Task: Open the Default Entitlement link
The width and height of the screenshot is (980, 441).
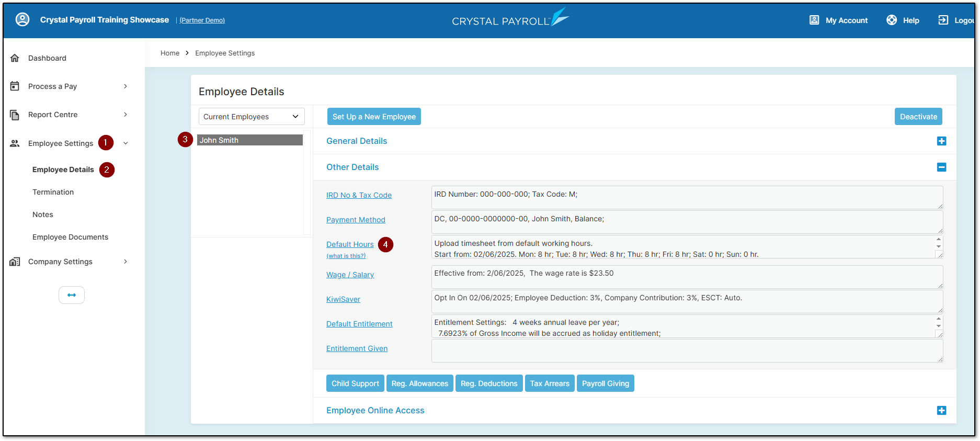Action: pos(359,324)
